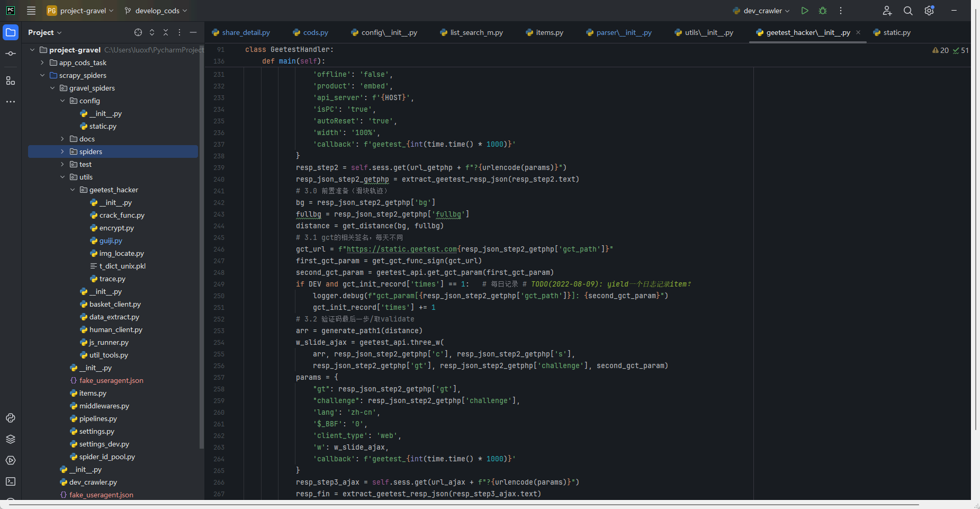The image size is (980, 509).
Task: Open Search Everywhere magnifier
Action: (x=908, y=11)
